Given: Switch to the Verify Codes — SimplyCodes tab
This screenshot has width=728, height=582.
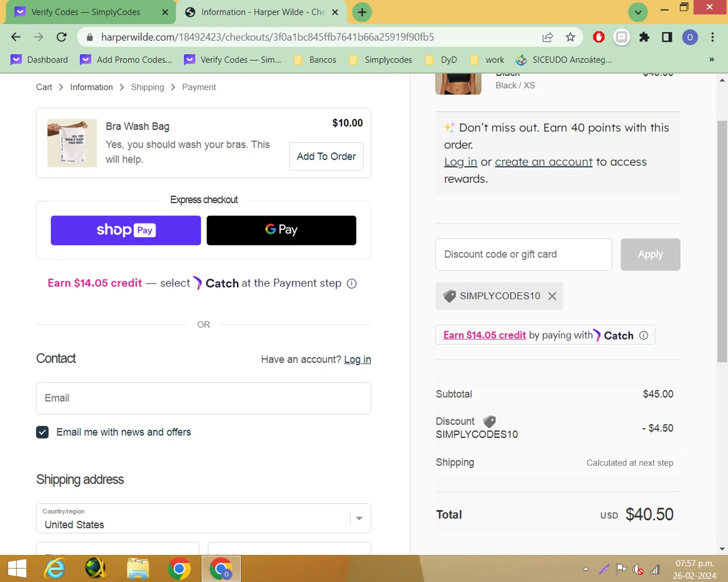Looking at the screenshot, I should [x=85, y=12].
